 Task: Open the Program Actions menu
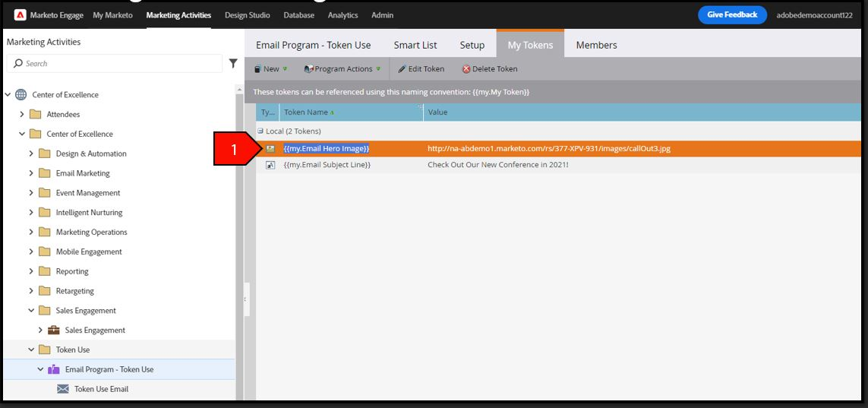point(342,69)
